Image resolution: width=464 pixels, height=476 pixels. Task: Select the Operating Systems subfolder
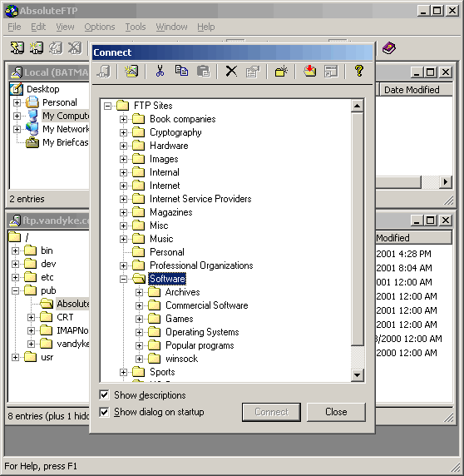click(x=202, y=332)
